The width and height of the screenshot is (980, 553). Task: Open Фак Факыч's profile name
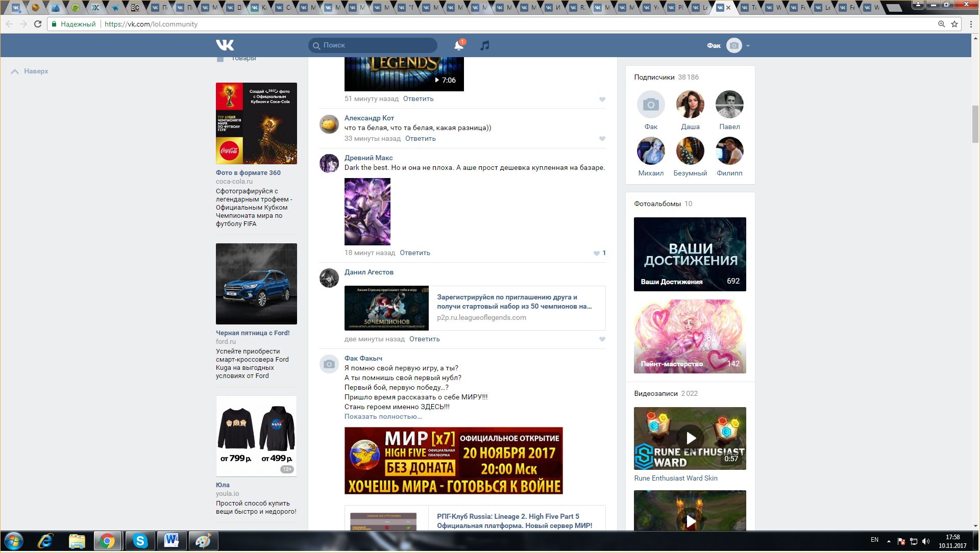click(x=363, y=359)
